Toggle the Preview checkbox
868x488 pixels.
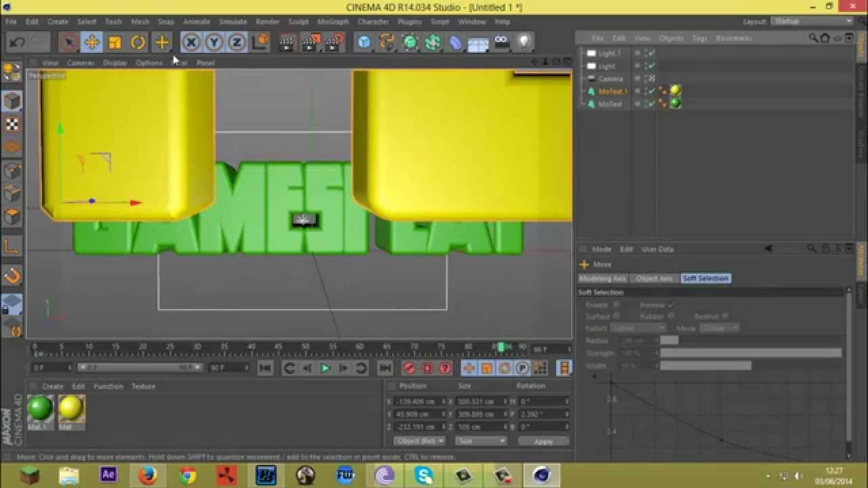pos(671,305)
